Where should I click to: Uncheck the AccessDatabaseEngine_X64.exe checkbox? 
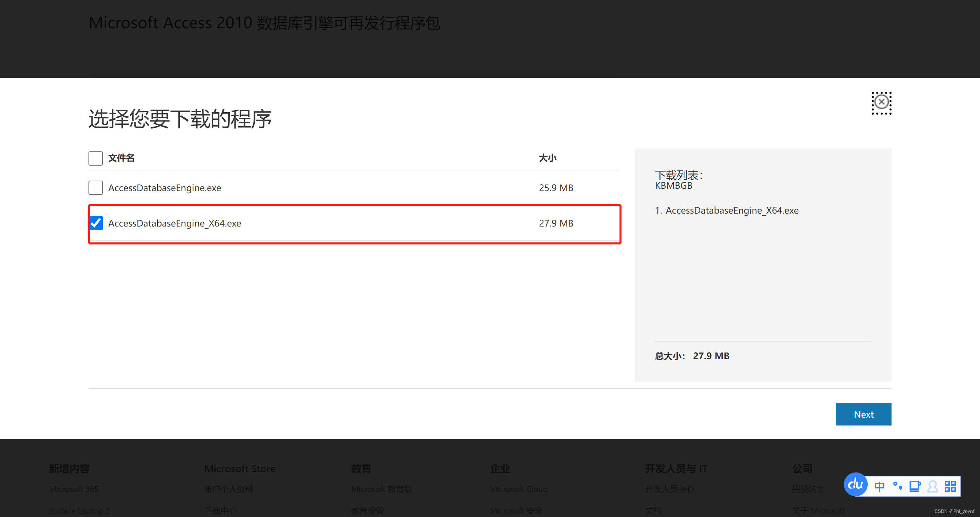coord(96,223)
